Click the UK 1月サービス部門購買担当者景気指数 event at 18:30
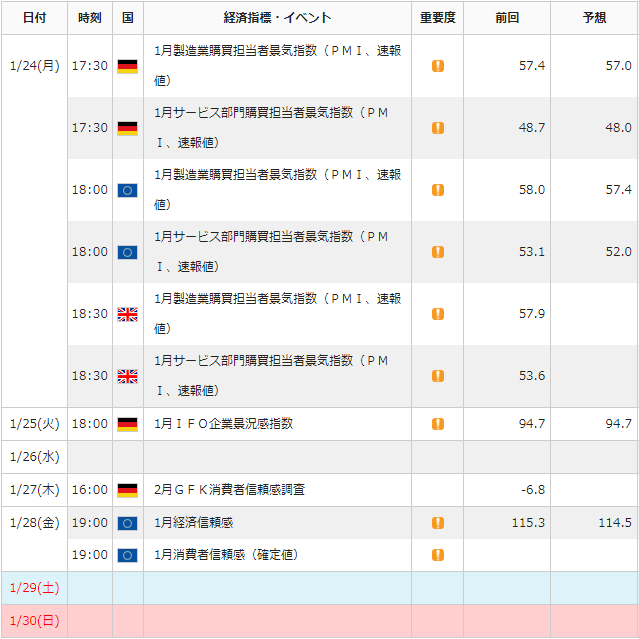The width and height of the screenshot is (639, 639). point(271,376)
